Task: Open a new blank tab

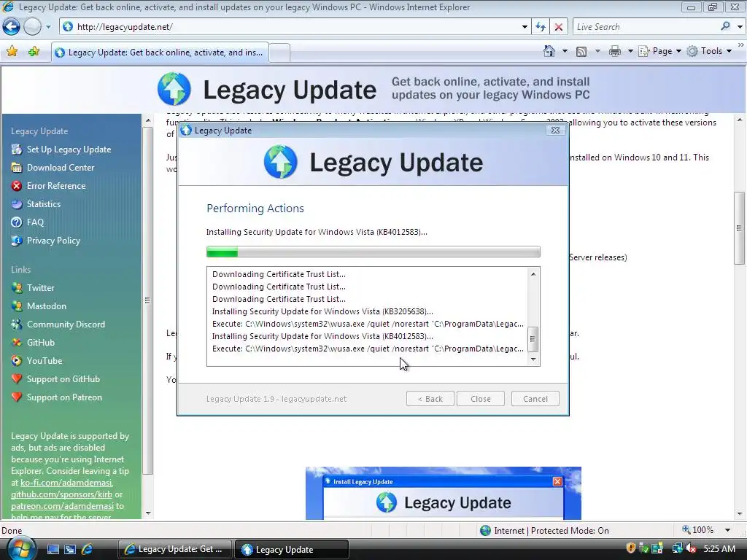Action: [x=279, y=52]
